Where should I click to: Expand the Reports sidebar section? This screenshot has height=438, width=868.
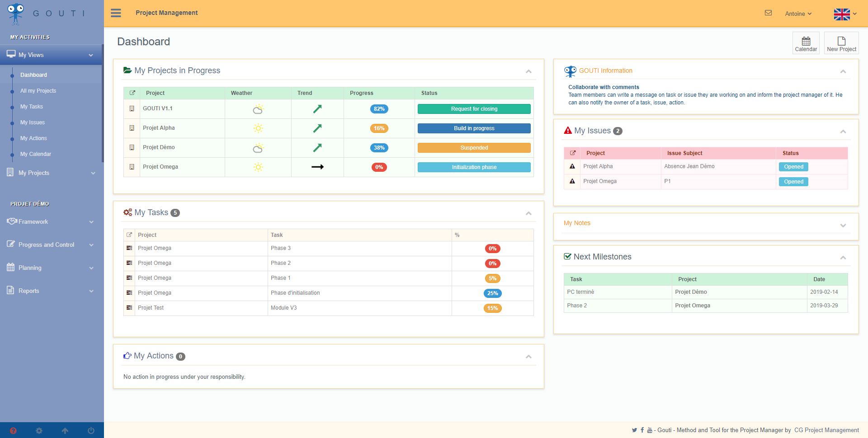click(51, 291)
